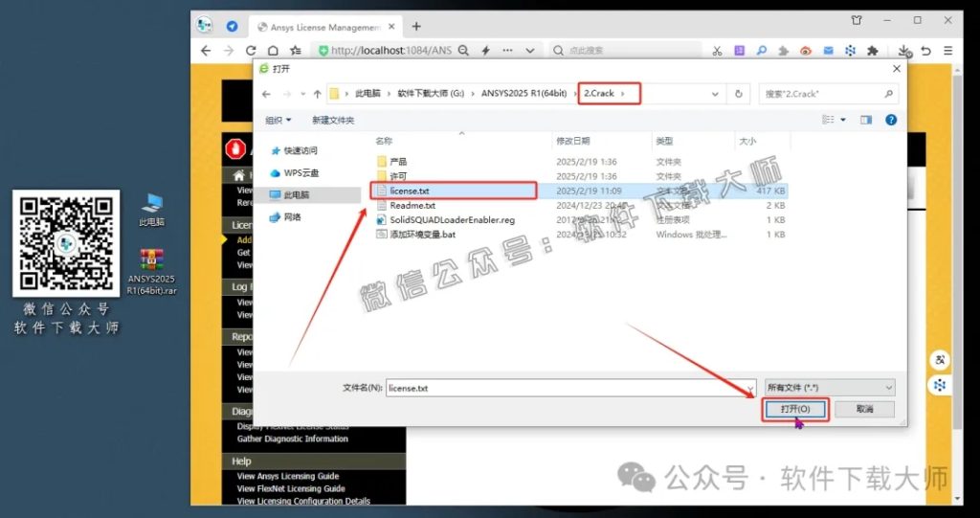Go to the browser home page icon
Screen dimensions: 980x518
[x=273, y=51]
